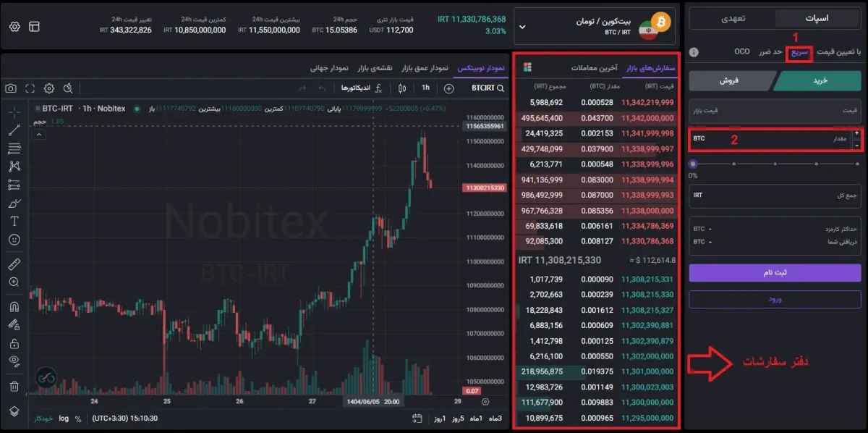Set chart range to 3 months (3ماه)
The width and height of the screenshot is (868, 433).
(x=495, y=419)
